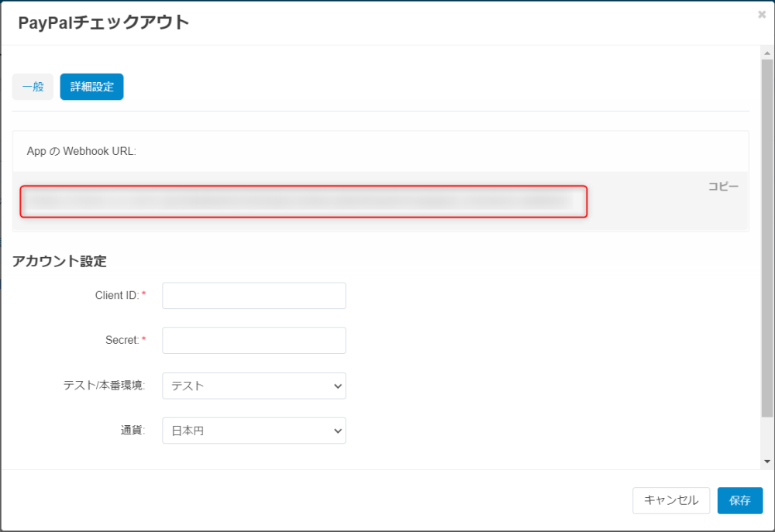The image size is (775, 532).
Task: Focus the Client ID input field
Action: (x=253, y=296)
